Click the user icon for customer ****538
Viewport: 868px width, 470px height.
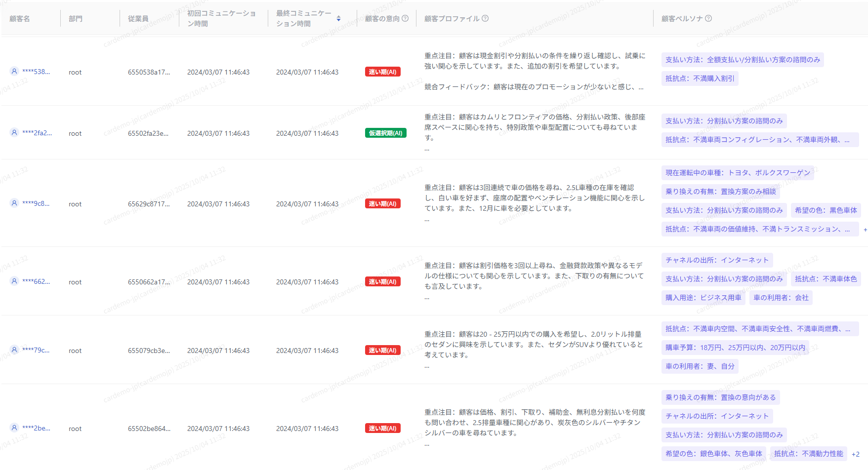click(14, 71)
